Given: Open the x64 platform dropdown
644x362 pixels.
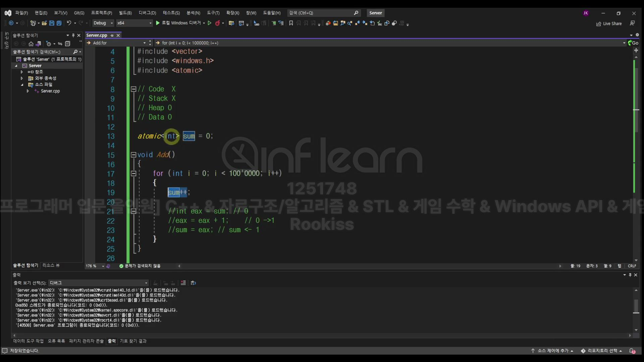Looking at the screenshot, I should click(134, 23).
